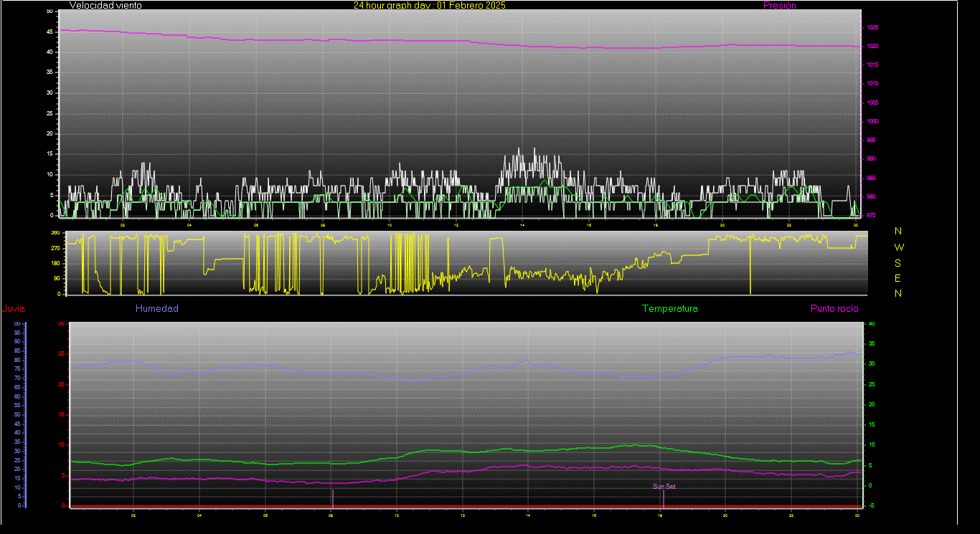Click the blue 'Humedad' label
Image resolution: width=980 pixels, height=534 pixels.
point(157,309)
